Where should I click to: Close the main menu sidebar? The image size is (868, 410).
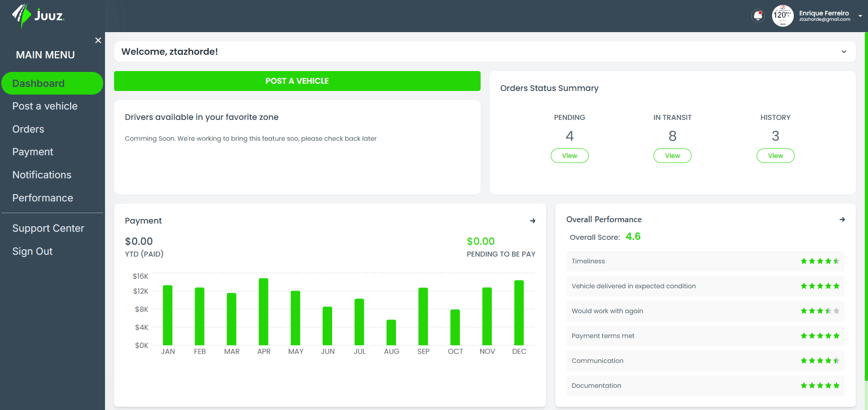point(98,40)
